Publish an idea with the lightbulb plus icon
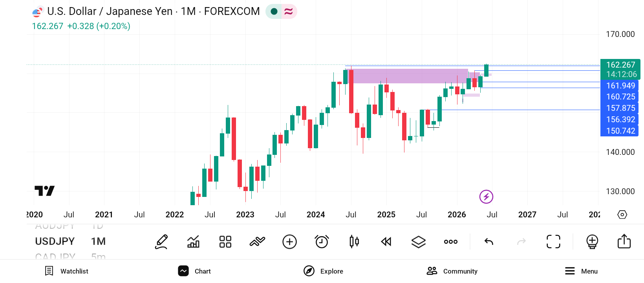Image resolution: width=644 pixels, height=283 pixels. pyautogui.click(x=592, y=242)
